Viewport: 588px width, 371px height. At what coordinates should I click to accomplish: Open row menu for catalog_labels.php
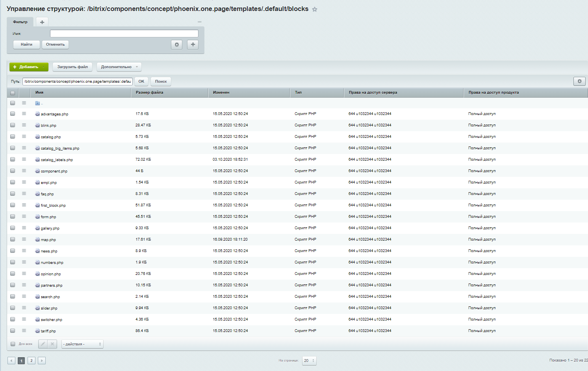[x=24, y=159]
